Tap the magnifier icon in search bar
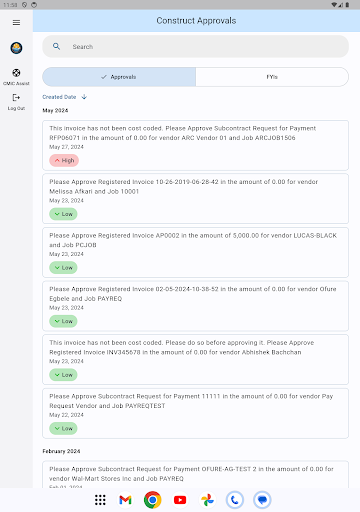Viewport: 360px width, 512px height. pos(57,47)
